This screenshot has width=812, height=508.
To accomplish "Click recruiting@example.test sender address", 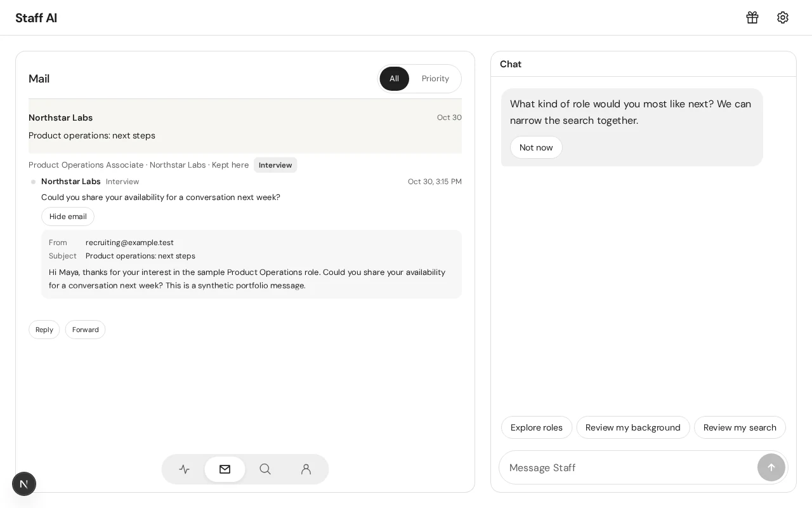I will pos(129,243).
